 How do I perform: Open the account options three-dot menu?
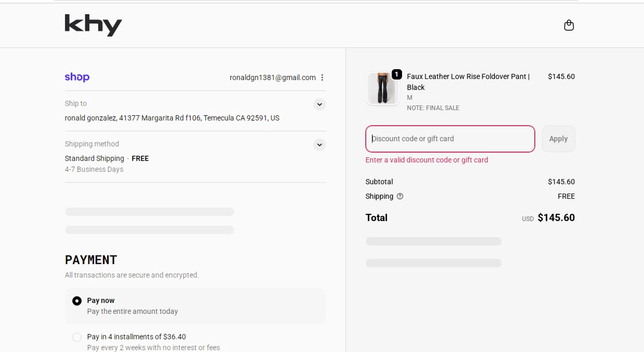point(322,78)
